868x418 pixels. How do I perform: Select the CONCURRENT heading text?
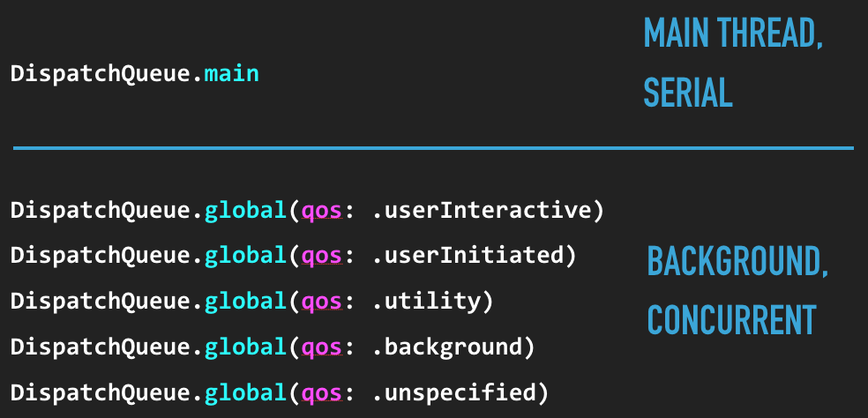pos(731,319)
